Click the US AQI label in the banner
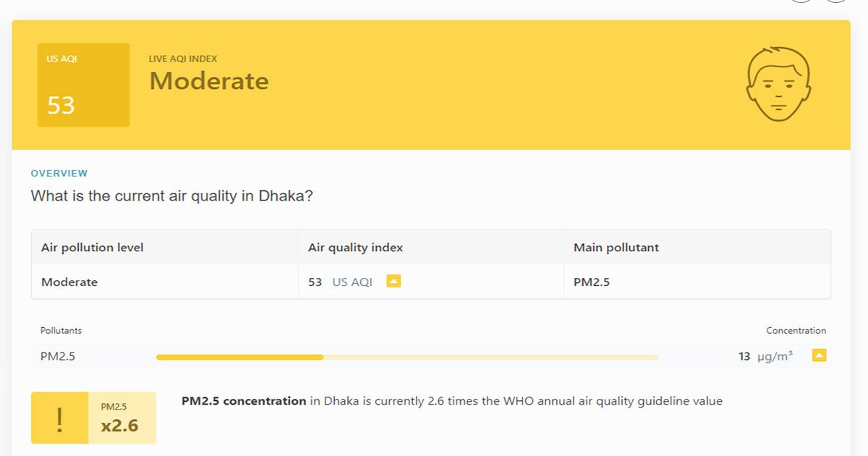Screen dimensions: 868x456 [61, 58]
